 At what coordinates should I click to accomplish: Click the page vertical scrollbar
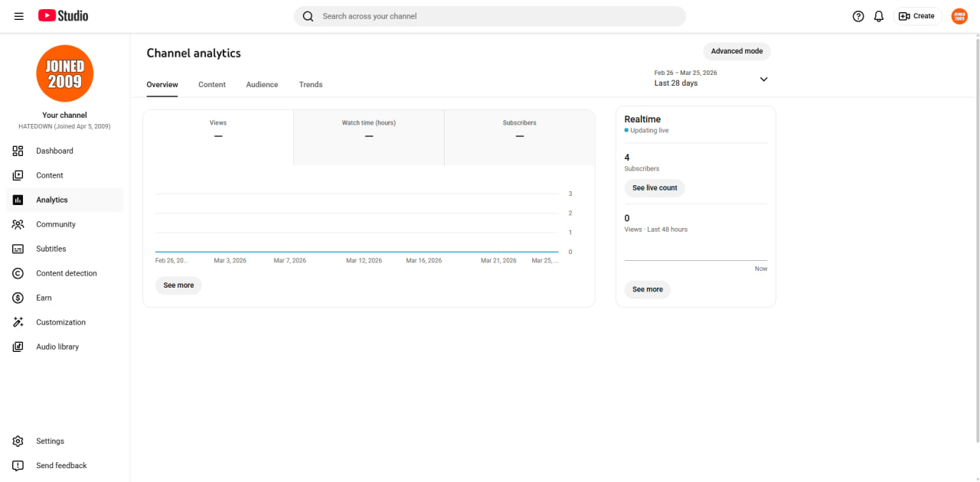point(977,239)
